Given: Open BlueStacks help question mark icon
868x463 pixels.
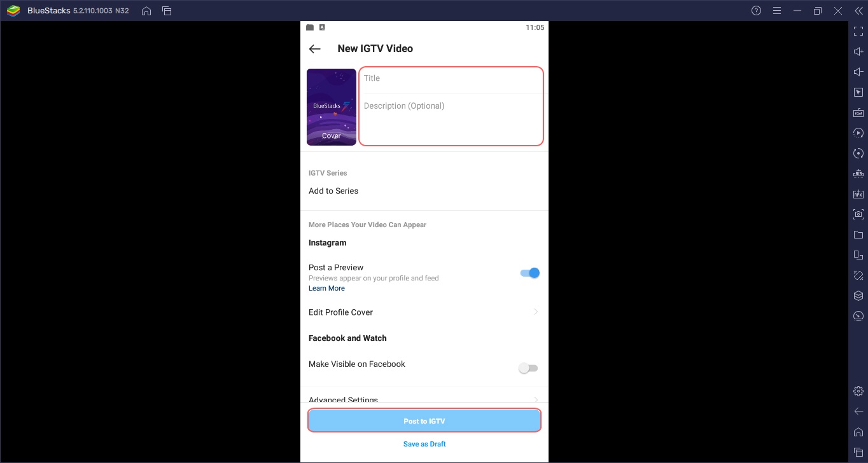Looking at the screenshot, I should click(x=756, y=11).
